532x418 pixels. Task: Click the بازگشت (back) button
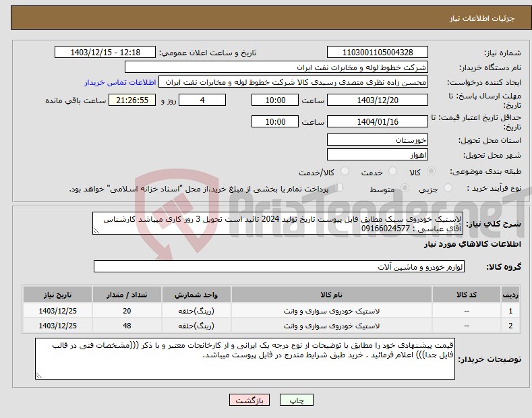(249, 400)
